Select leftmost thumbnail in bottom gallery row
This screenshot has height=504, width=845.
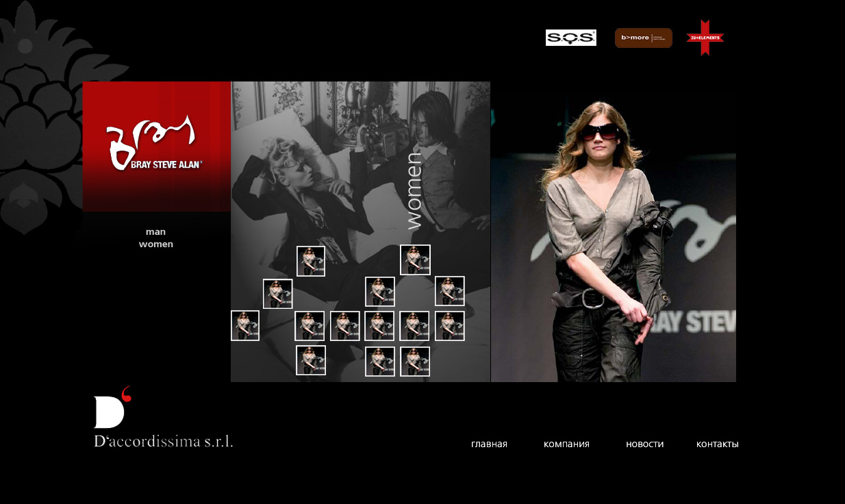[x=311, y=360]
